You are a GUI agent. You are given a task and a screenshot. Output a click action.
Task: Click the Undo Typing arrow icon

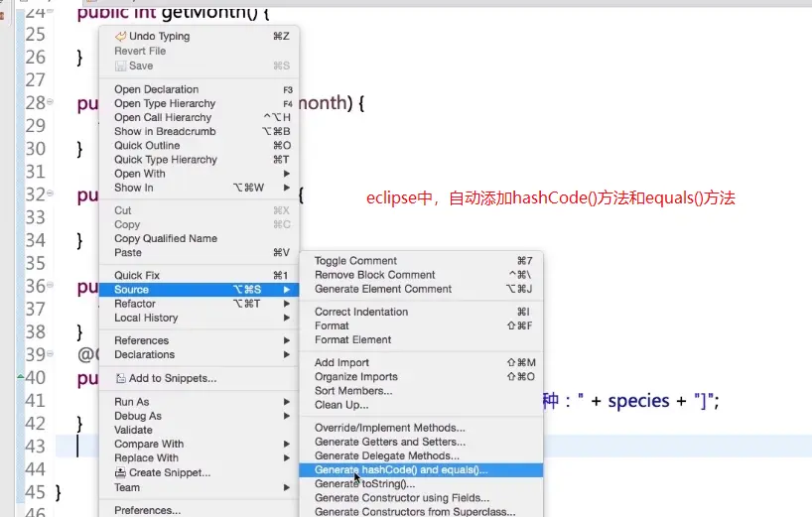coord(121,37)
